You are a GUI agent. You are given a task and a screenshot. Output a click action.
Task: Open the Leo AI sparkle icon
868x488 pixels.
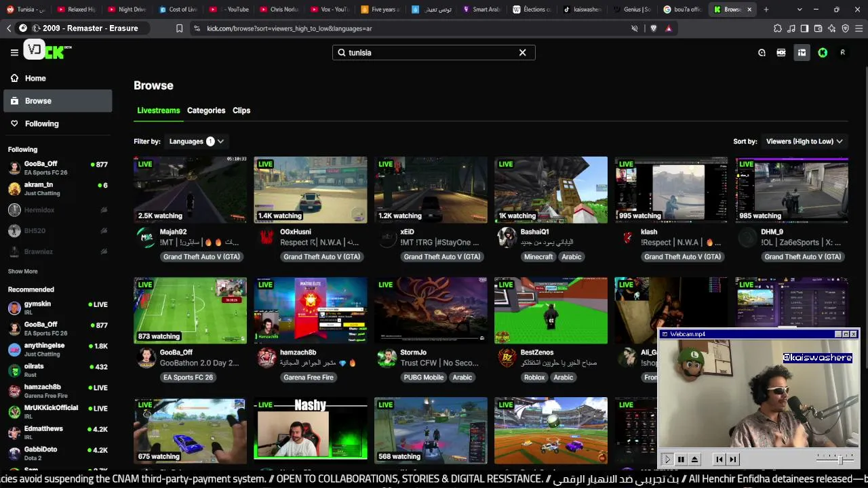[x=832, y=28]
